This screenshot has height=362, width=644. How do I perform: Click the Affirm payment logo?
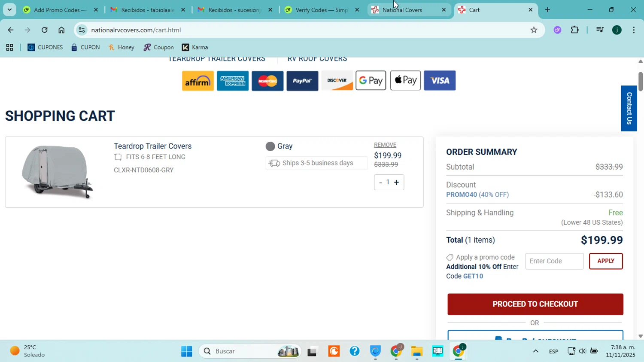pos(198,81)
